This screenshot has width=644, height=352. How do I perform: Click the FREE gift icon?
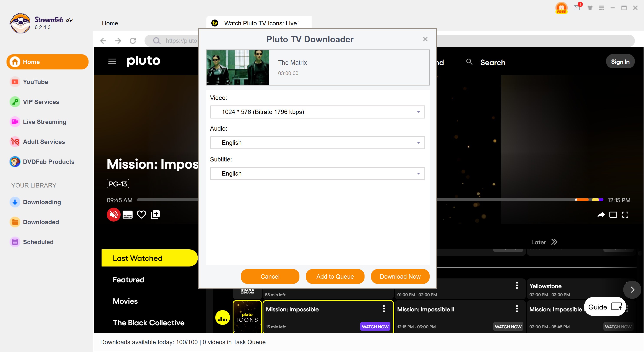coord(561,8)
